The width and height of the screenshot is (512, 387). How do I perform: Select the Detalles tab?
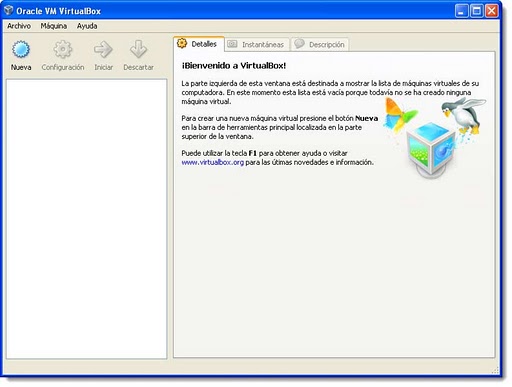(x=199, y=44)
